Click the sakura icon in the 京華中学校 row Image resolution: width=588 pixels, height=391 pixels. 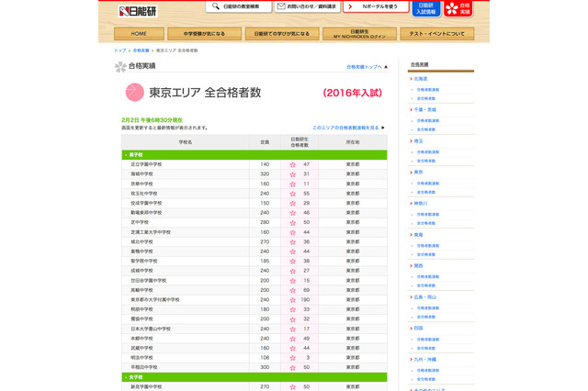pos(293,184)
